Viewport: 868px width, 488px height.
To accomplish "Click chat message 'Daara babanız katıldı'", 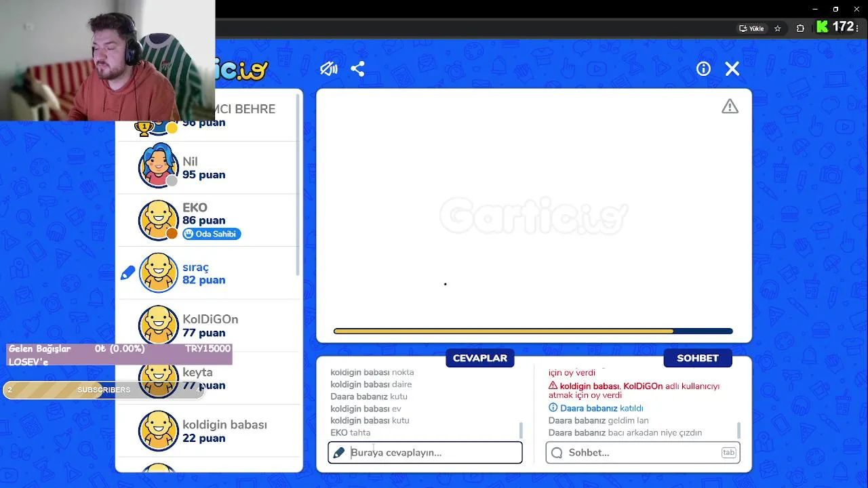I will (596, 408).
